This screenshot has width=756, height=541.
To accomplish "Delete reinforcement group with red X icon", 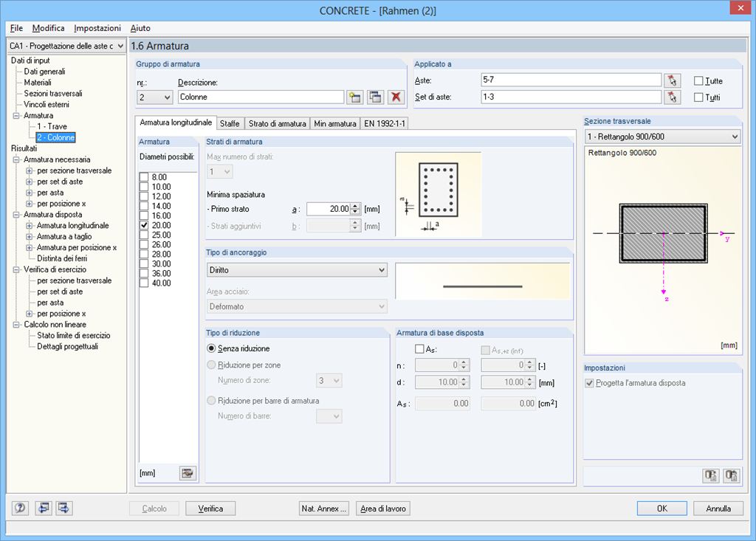I will tap(396, 97).
